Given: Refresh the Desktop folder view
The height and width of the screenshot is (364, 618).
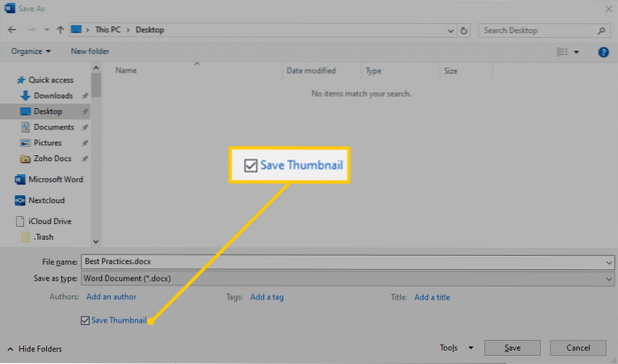Looking at the screenshot, I should [464, 31].
